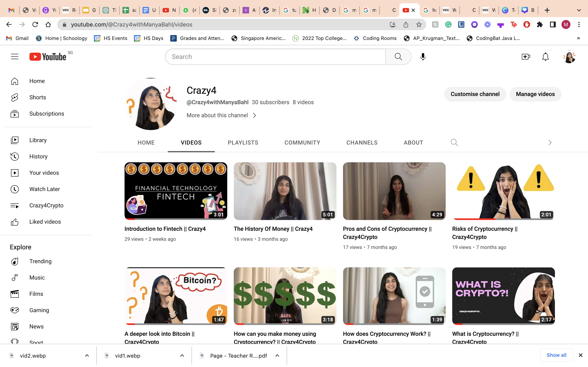Open the Risks of Cryptocurrency video thumbnail
This screenshot has height=367, width=588.
(x=503, y=191)
